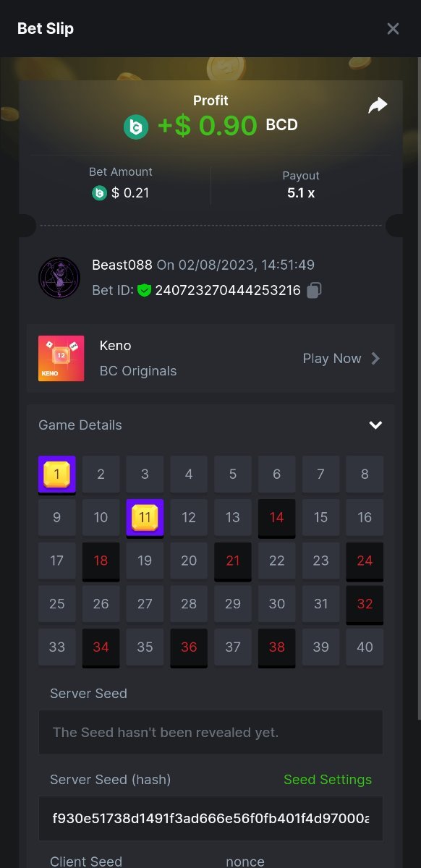Copy the Bet ID with copy icon
The height and width of the screenshot is (868, 421).
314,291
